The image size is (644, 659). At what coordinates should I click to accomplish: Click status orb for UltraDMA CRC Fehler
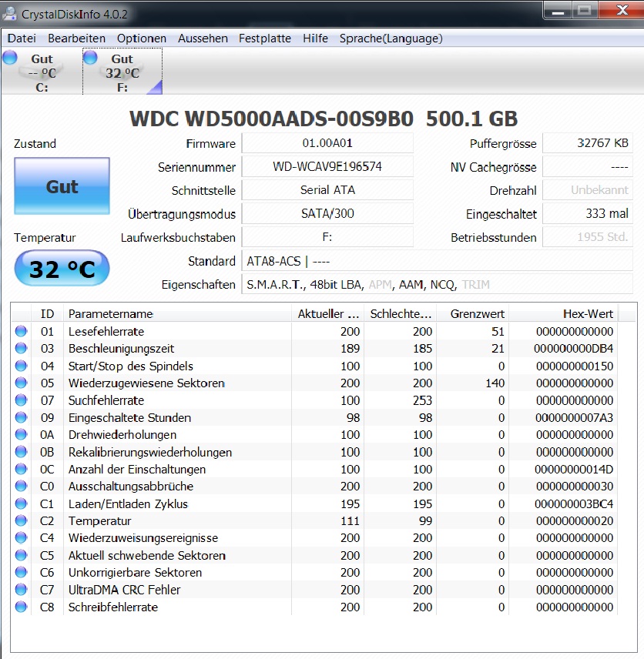(x=21, y=590)
